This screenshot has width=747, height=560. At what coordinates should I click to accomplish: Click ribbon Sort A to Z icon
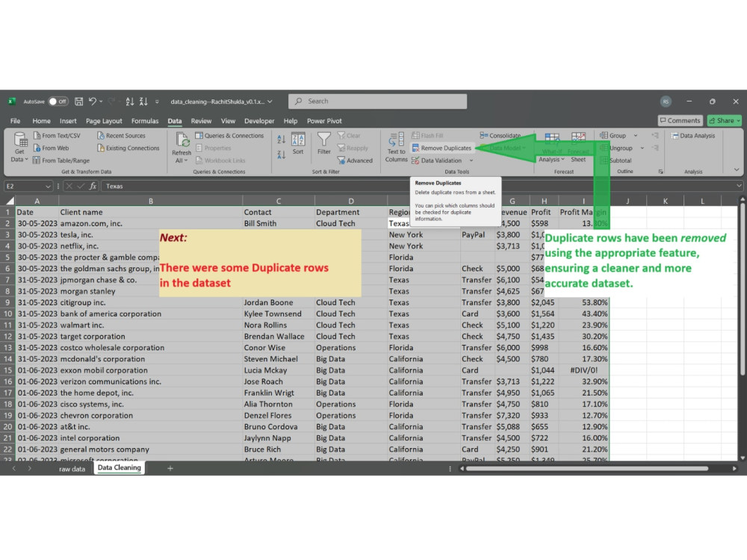[281, 140]
